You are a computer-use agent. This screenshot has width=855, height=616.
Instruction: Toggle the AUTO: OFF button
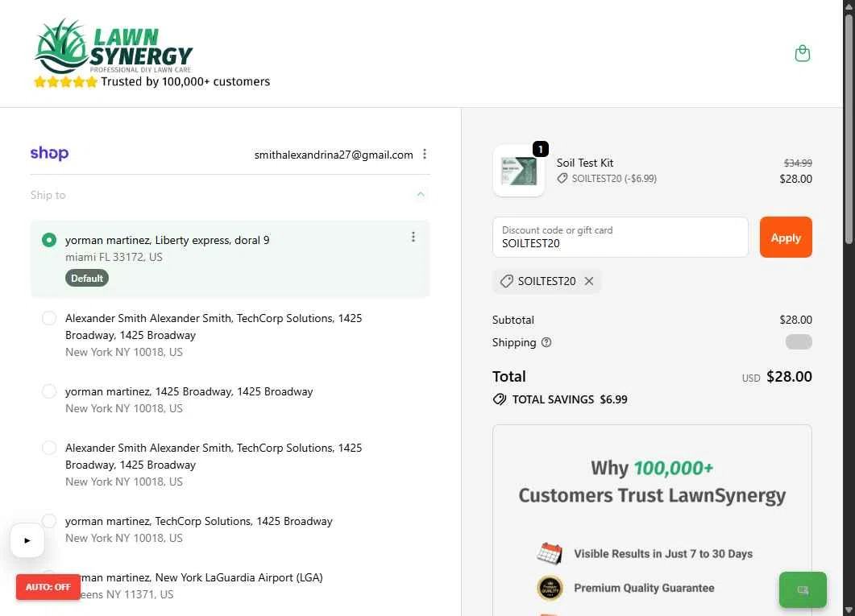point(48,587)
